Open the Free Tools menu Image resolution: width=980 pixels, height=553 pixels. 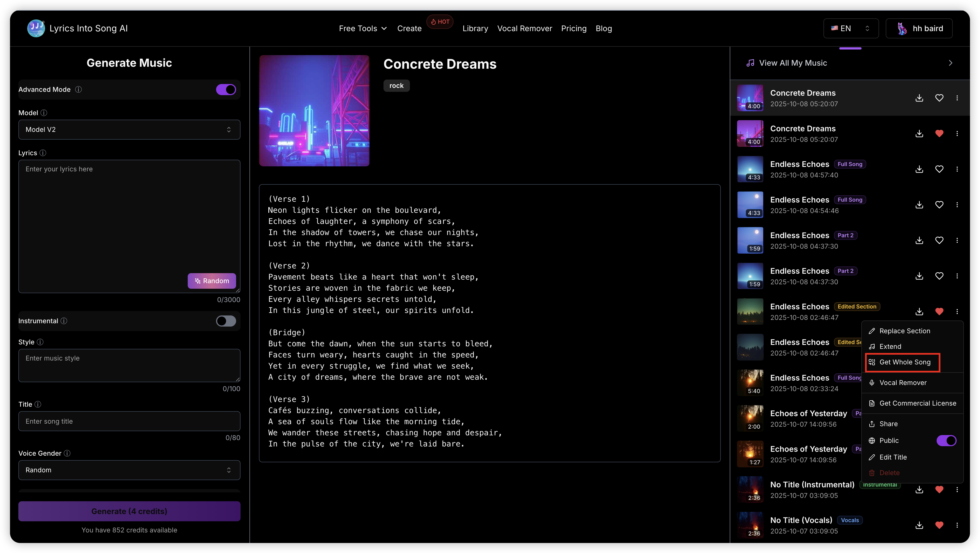click(363, 29)
